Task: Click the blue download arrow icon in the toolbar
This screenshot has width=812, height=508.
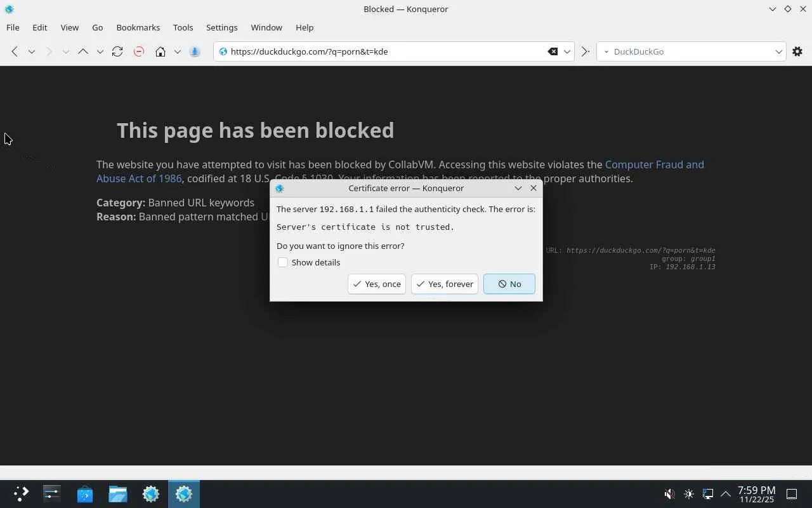Action: coord(195,51)
